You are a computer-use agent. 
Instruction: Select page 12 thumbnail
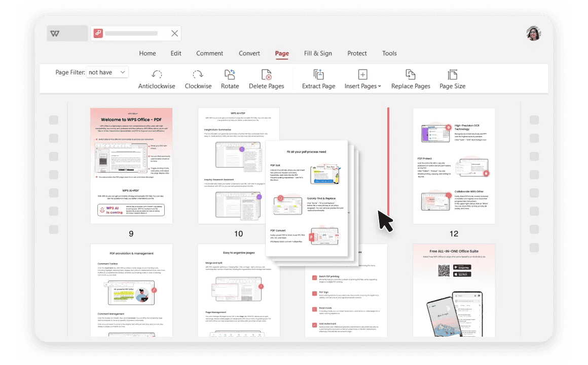pos(454,166)
